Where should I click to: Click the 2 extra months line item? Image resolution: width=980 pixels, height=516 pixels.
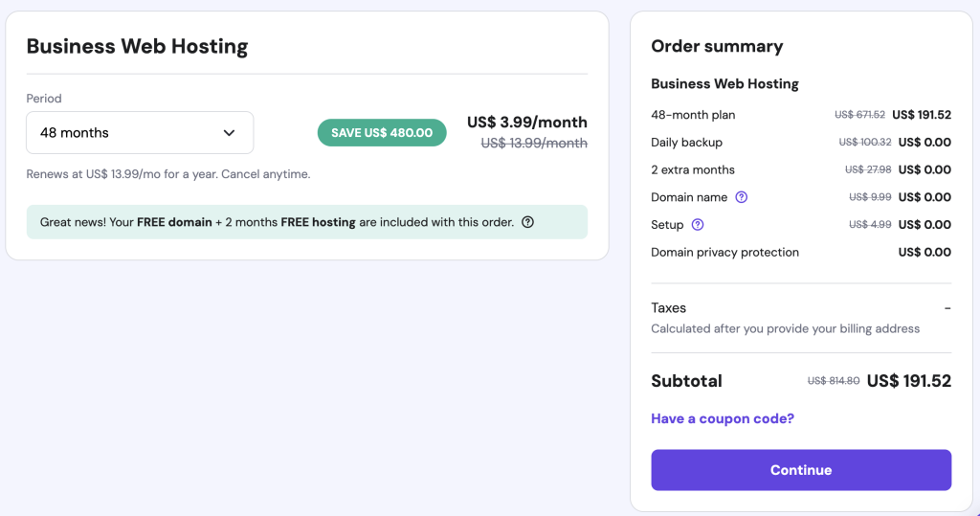[x=693, y=169]
